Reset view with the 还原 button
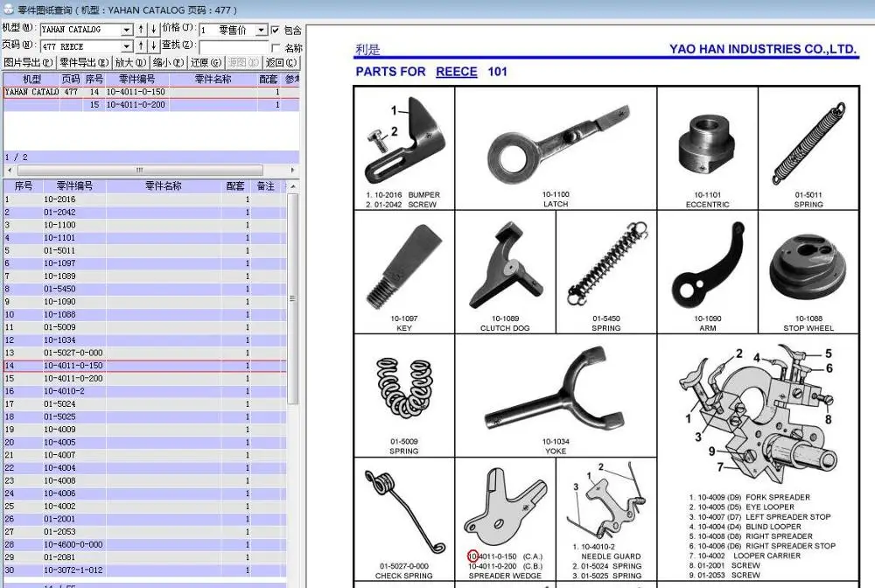Image resolution: width=875 pixels, height=588 pixels. [206, 62]
